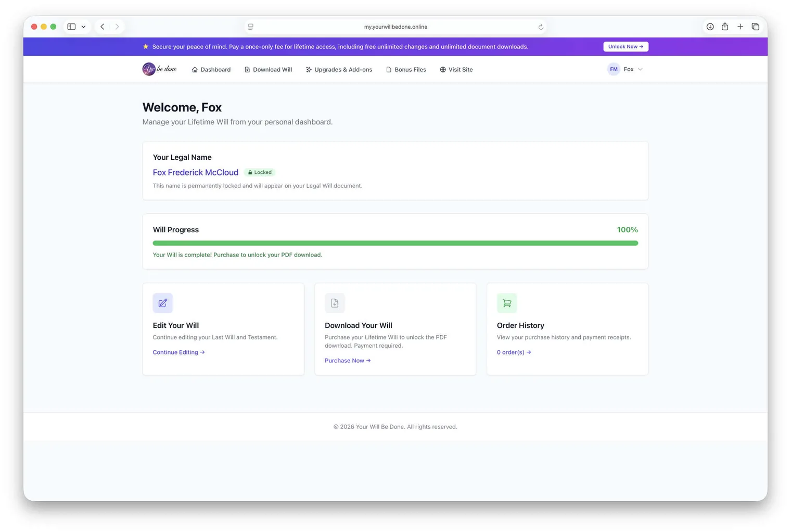The height and width of the screenshot is (532, 791).
Task: Click the Visit Site nav link
Action: 456,69
